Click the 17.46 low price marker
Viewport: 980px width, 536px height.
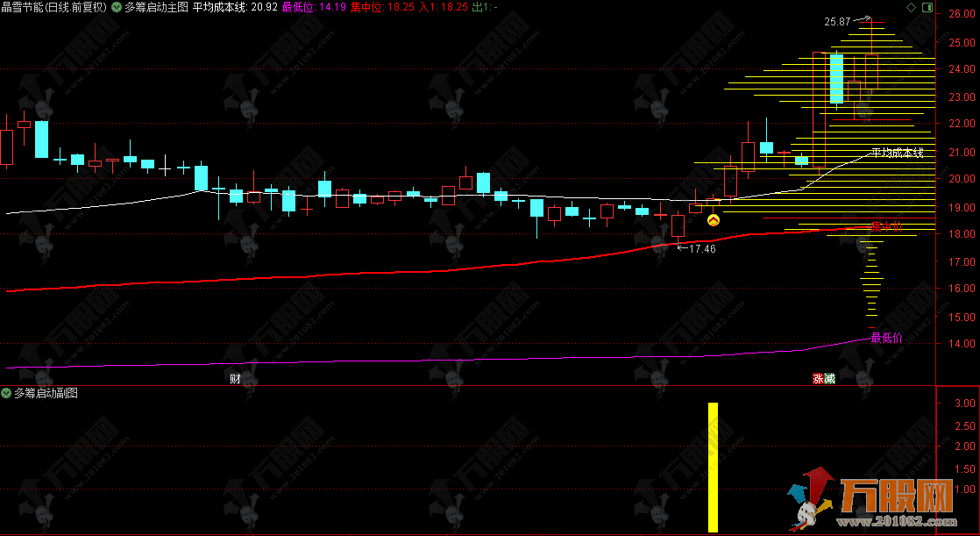click(697, 248)
